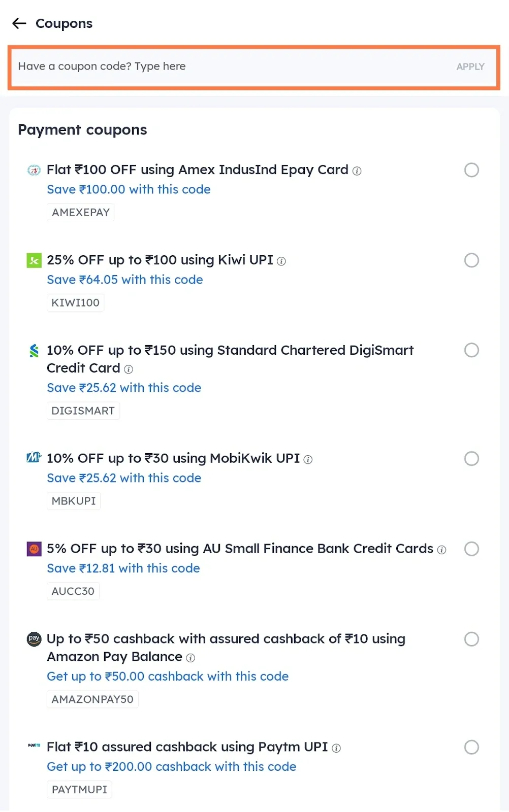This screenshot has height=812, width=509.
Task: Click the AUCC30 coupon code chip
Action: click(73, 591)
